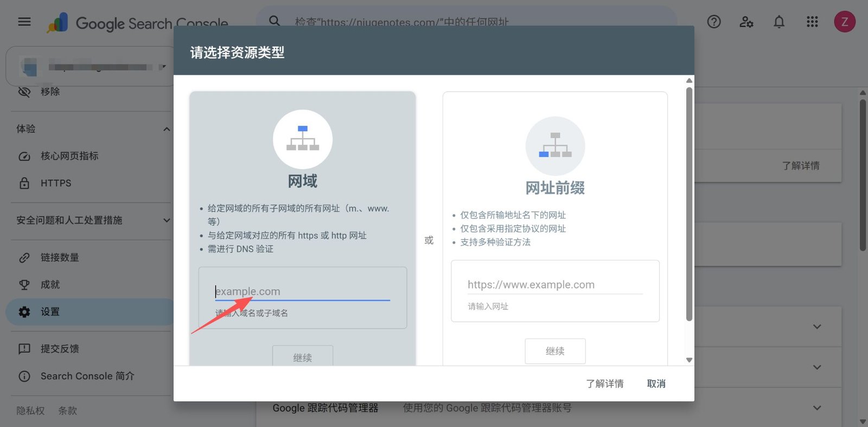The image size is (868, 427).
Task: Open the main hamburger menu
Action: [24, 22]
